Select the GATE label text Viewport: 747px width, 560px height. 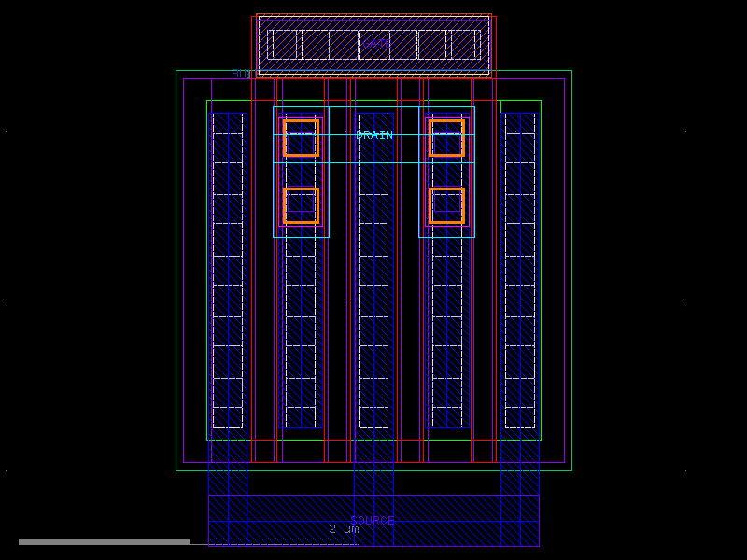(x=376, y=41)
